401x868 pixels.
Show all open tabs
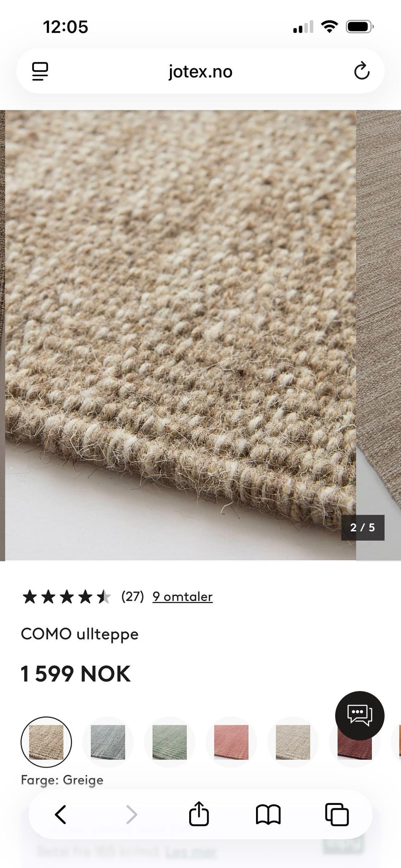pos(337,815)
